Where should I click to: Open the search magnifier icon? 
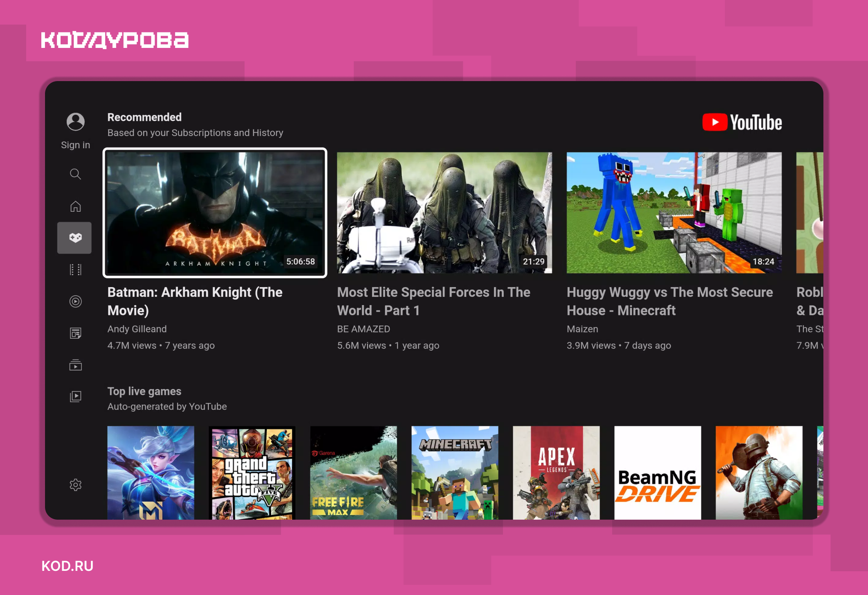(x=75, y=174)
